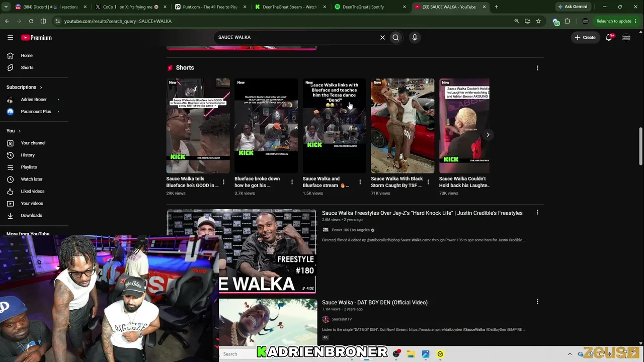Viewport: 644px width, 362px height.
Task: Play the 'Sauce Walka tells Blueface he's GOOD' short thumbnail
Action: click(x=198, y=126)
